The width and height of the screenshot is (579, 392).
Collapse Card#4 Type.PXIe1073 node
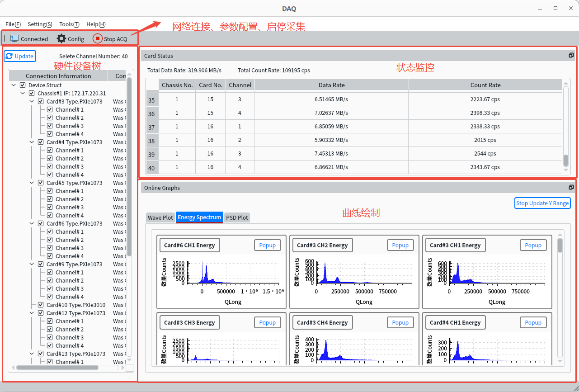pos(32,142)
